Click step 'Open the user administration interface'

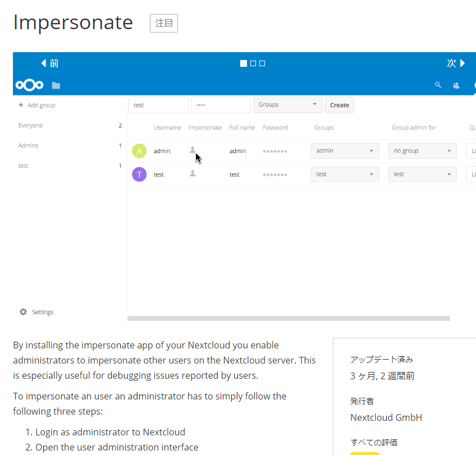(117, 447)
